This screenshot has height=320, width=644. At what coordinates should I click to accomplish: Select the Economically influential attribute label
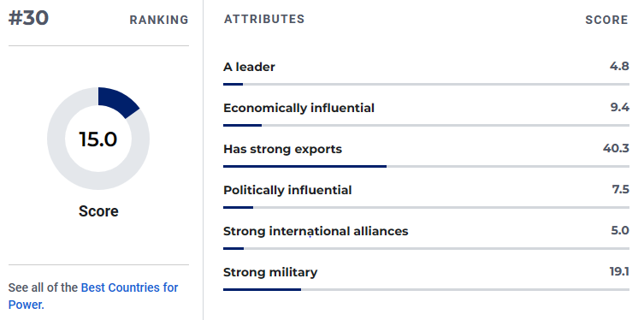(298, 108)
